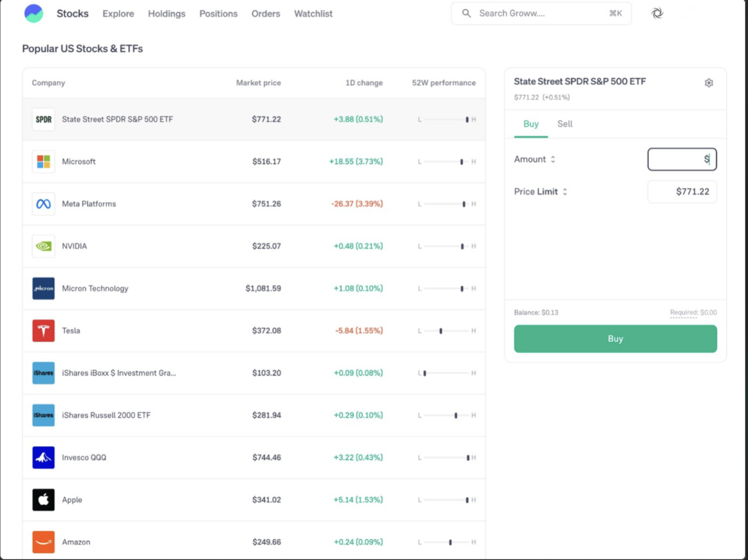Click the NVIDIA logo icon
Image resolution: width=748 pixels, height=560 pixels.
tap(44, 246)
